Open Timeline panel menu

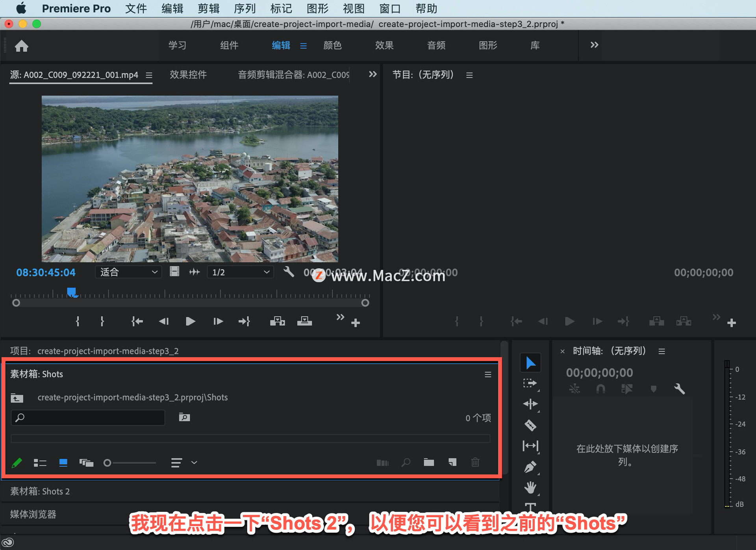click(x=662, y=351)
